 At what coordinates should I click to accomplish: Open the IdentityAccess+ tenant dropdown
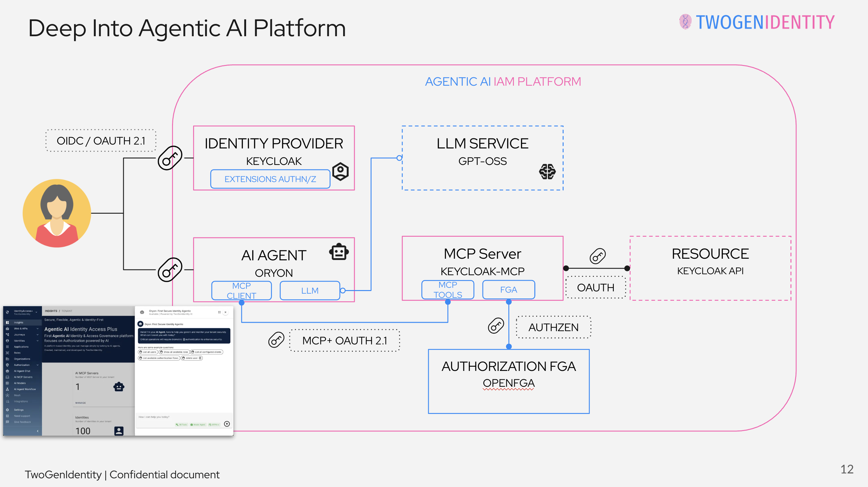click(x=37, y=312)
